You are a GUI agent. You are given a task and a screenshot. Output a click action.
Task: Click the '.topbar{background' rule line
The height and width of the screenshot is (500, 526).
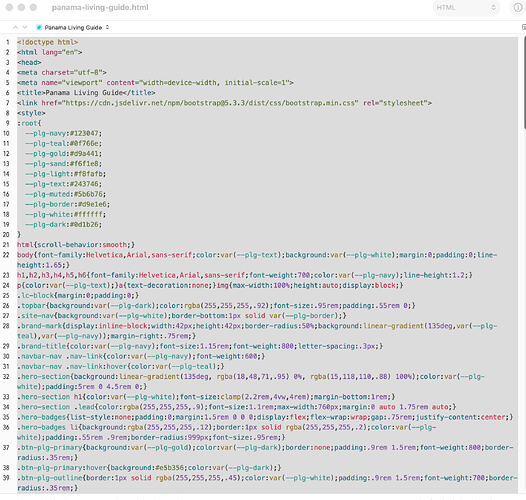pyautogui.click(x=216, y=305)
